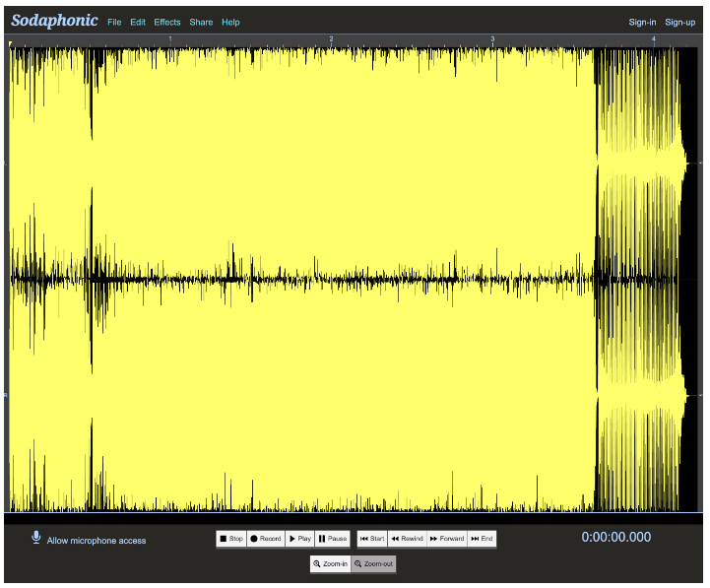Click the Sodaphonic logo

click(54, 21)
